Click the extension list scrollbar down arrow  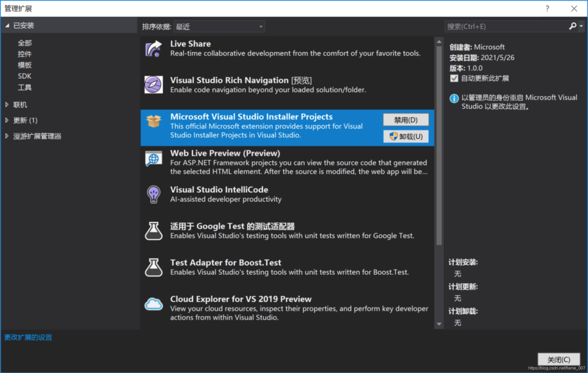point(439,324)
